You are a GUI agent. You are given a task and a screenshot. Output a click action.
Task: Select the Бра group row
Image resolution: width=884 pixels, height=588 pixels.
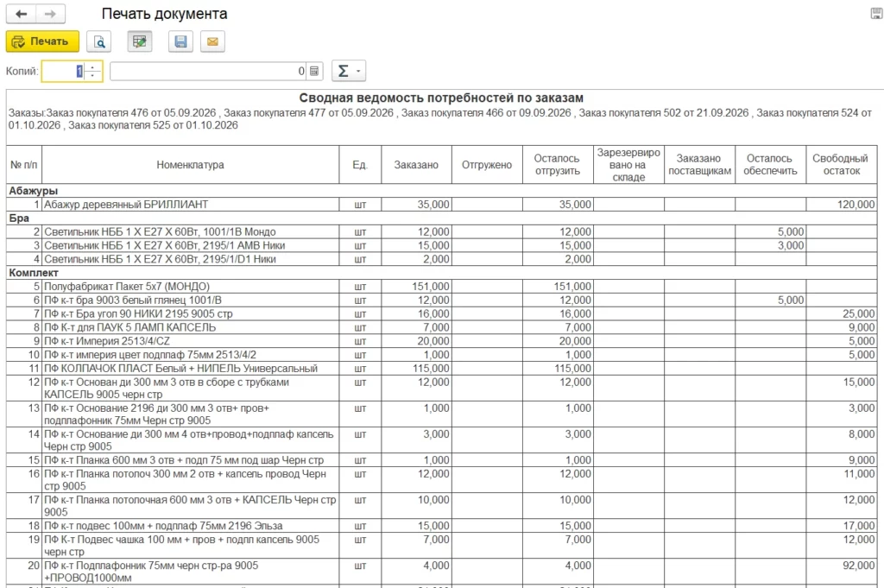coord(441,218)
